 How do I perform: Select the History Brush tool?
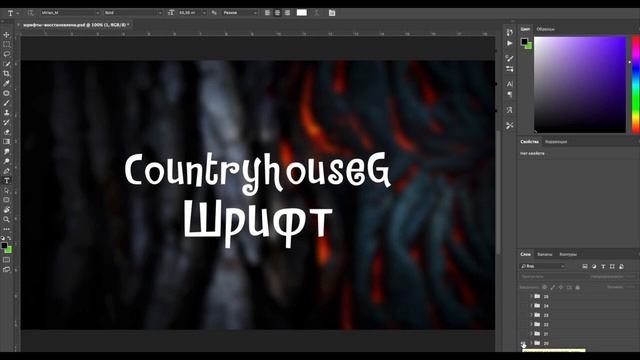[x=7, y=122]
